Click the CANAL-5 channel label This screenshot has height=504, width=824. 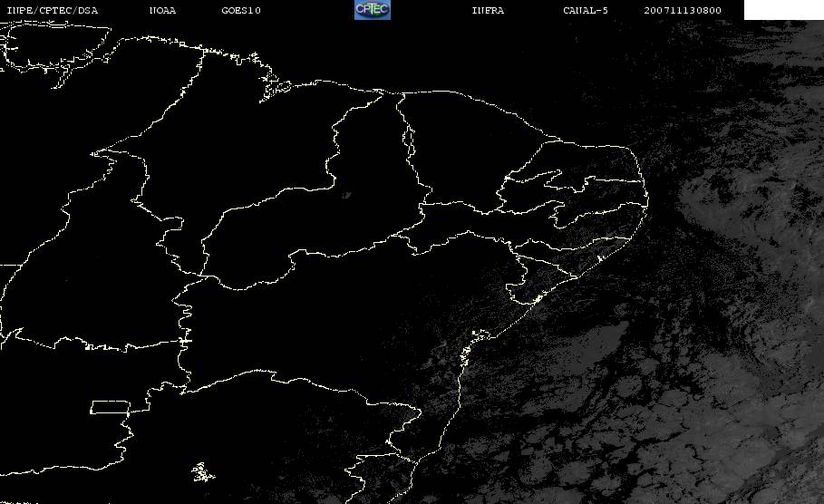point(586,11)
